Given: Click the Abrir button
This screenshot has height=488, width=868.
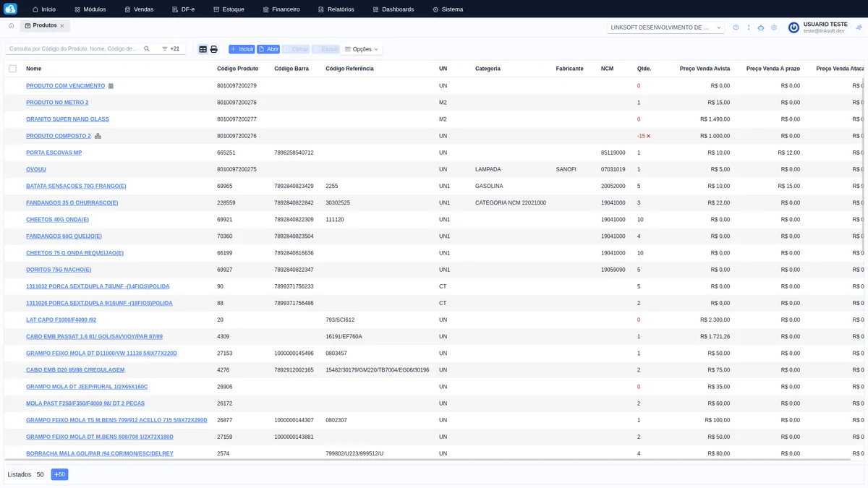Looking at the screenshot, I should coord(268,49).
